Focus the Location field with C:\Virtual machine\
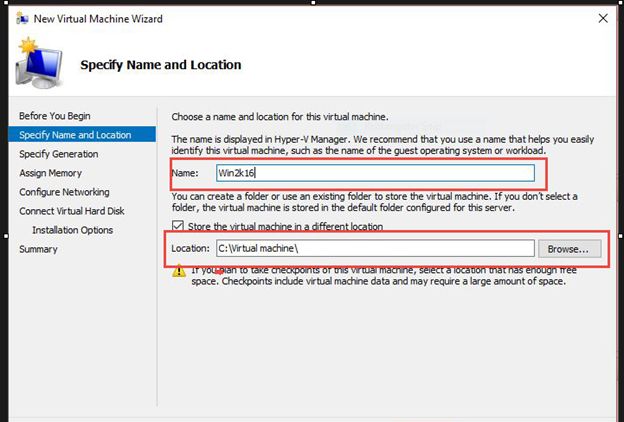This screenshot has height=422, width=624. pos(375,248)
